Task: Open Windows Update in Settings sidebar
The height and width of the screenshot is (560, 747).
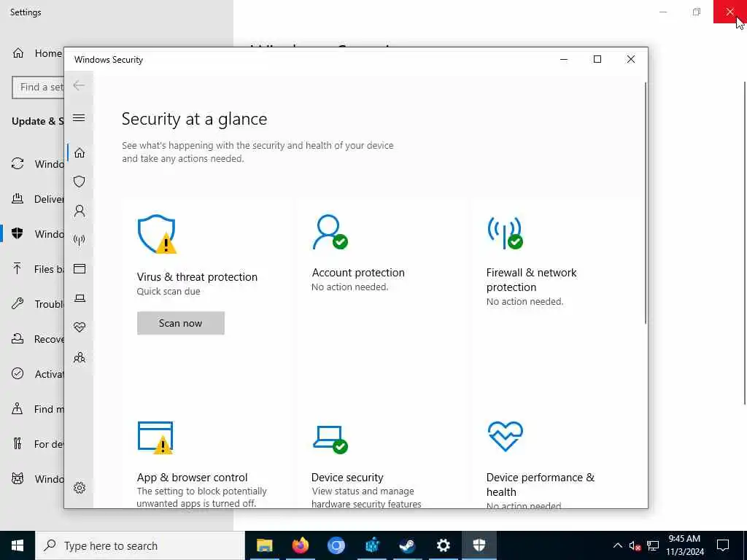Action: click(37, 164)
